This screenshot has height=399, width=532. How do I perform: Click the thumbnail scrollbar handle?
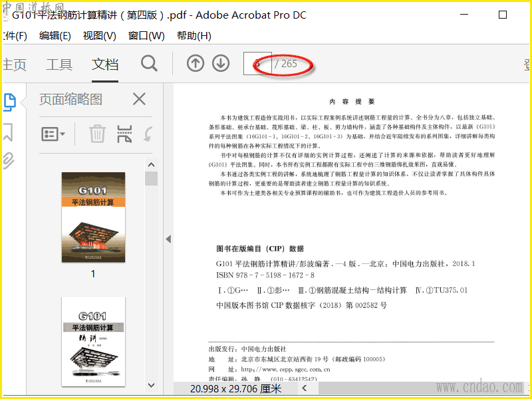pyautogui.click(x=152, y=178)
